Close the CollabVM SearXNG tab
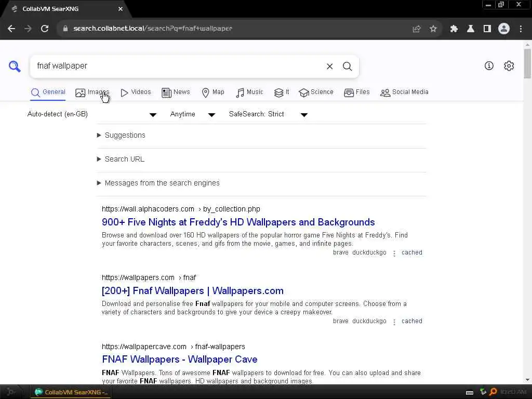The height and width of the screenshot is (399, 532). pyautogui.click(x=121, y=9)
